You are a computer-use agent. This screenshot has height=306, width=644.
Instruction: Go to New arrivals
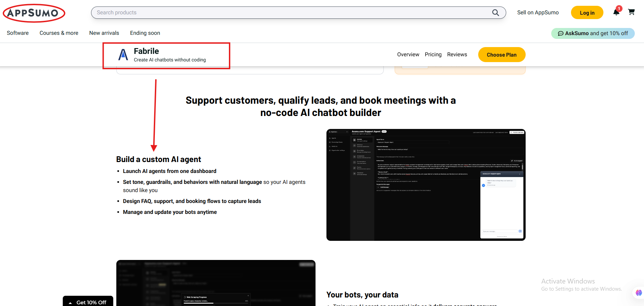point(104,33)
